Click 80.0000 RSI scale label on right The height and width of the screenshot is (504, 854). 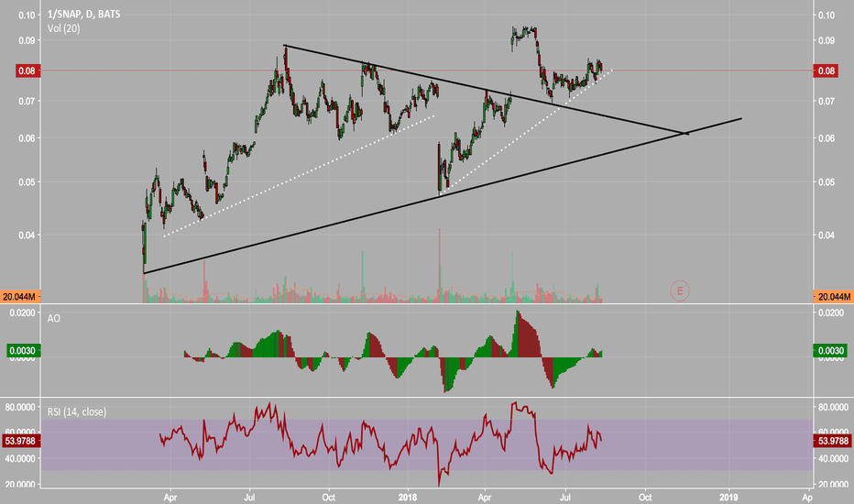click(x=833, y=407)
